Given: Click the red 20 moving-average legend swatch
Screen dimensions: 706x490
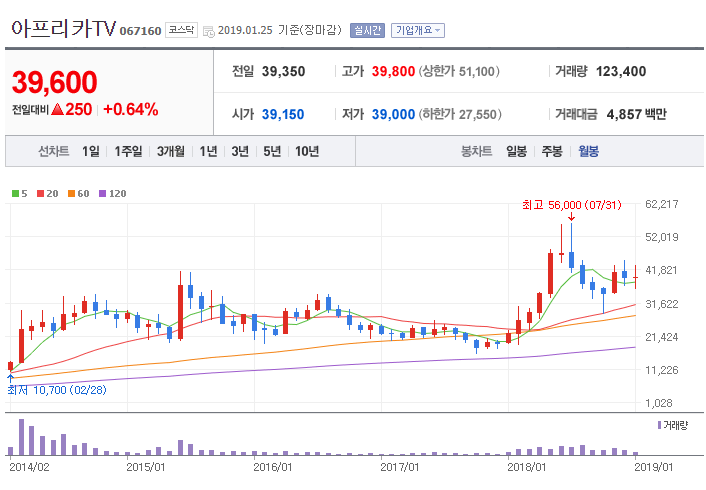Looking at the screenshot, I should [41, 194].
